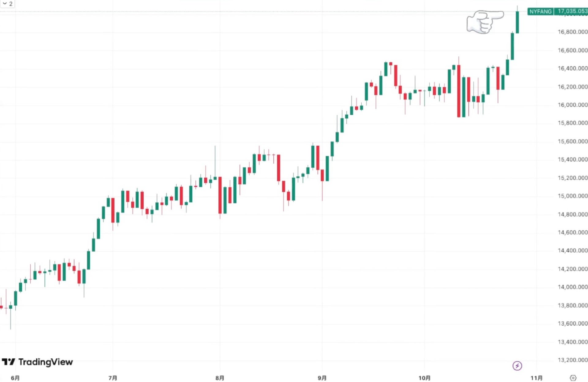Click the 13,200.000 price scale label
The image size is (588, 382).
pyautogui.click(x=572, y=360)
